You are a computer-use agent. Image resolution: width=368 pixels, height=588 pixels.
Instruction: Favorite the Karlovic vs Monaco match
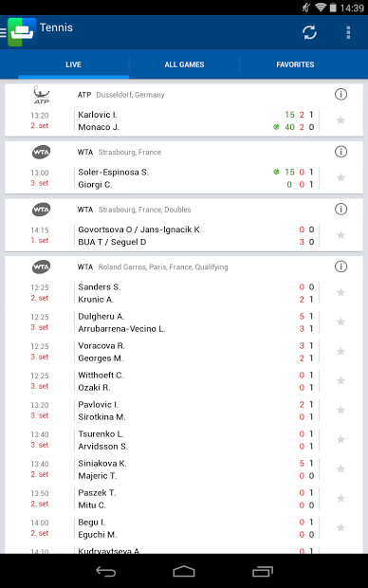[340, 120]
